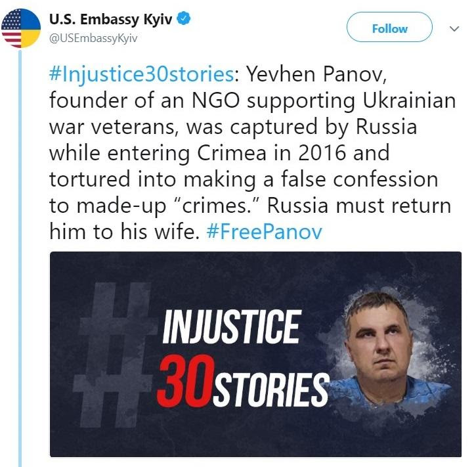Follow the U.S. Embassy Kyiv account
Viewport: 476px width, 467px height.
[389, 27]
